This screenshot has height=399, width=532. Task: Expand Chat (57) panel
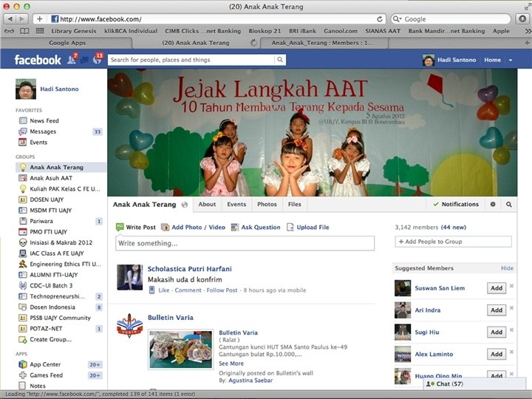coord(474,383)
